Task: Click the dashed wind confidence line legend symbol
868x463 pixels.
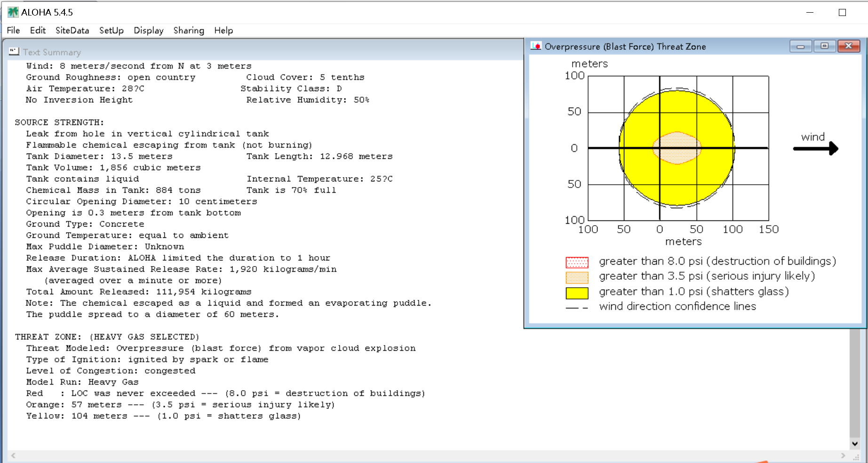Action: [577, 308]
